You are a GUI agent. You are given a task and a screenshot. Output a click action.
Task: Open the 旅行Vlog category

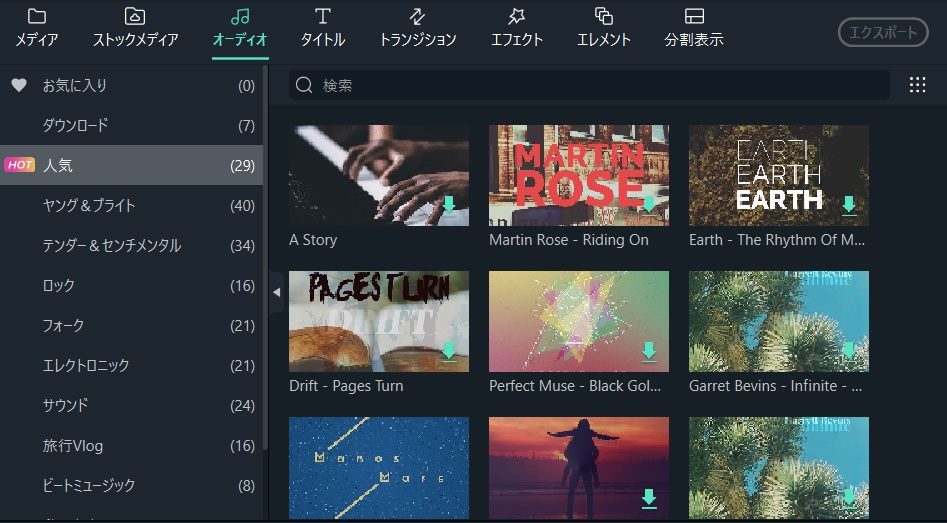click(132, 445)
